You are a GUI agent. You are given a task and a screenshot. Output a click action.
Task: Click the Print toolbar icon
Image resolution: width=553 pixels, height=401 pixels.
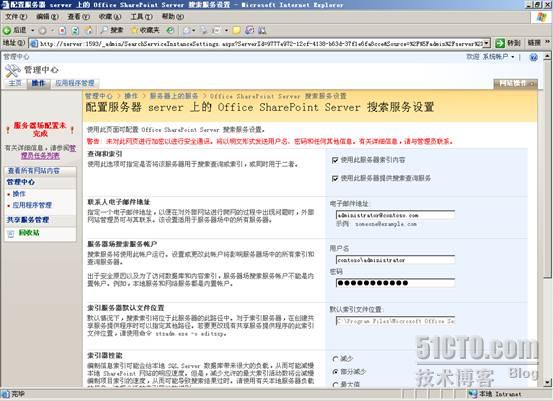(x=204, y=31)
